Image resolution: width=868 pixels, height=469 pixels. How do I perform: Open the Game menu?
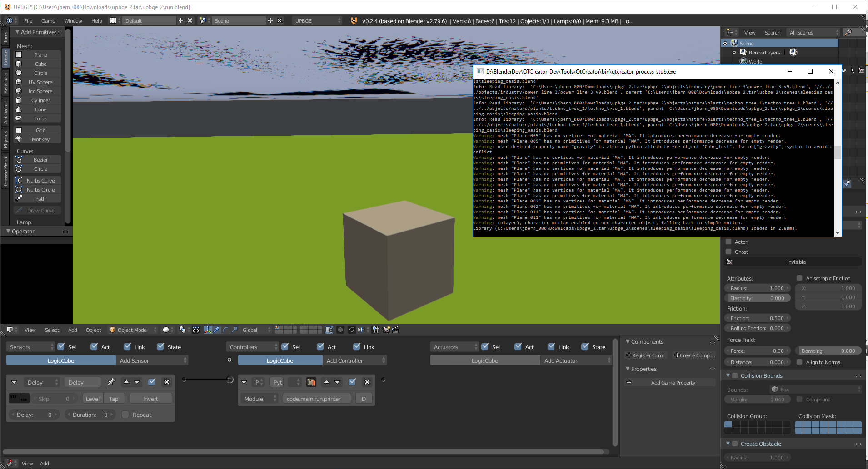click(48, 21)
